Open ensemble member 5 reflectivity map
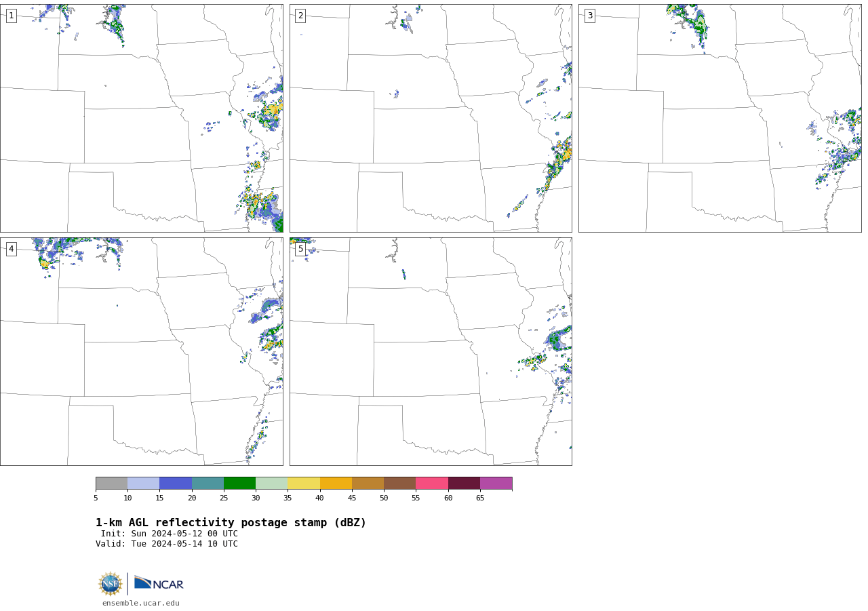 (431, 351)
